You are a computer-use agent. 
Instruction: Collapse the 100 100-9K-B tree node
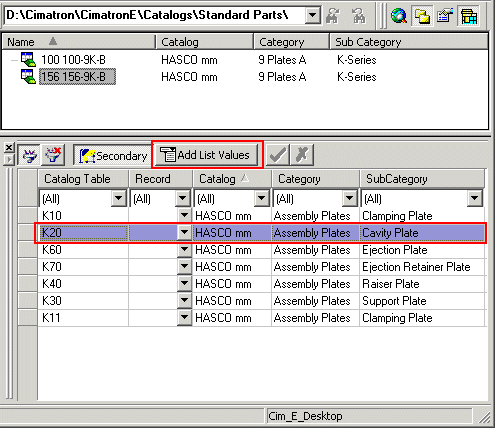[x=14, y=60]
